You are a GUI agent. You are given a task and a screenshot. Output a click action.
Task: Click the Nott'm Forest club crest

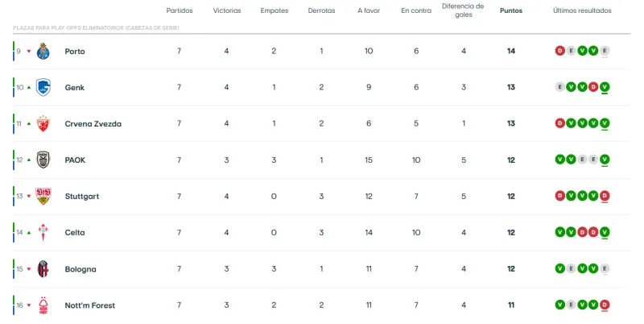coord(43,305)
